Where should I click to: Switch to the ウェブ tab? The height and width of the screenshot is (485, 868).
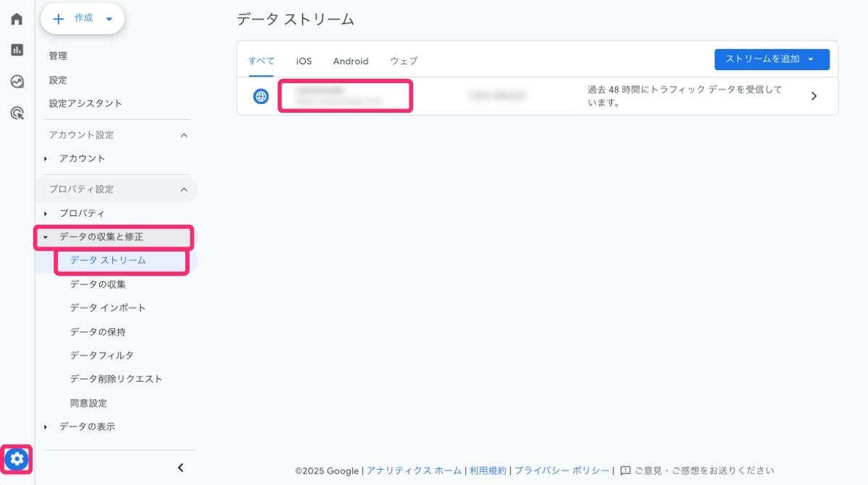(x=404, y=61)
